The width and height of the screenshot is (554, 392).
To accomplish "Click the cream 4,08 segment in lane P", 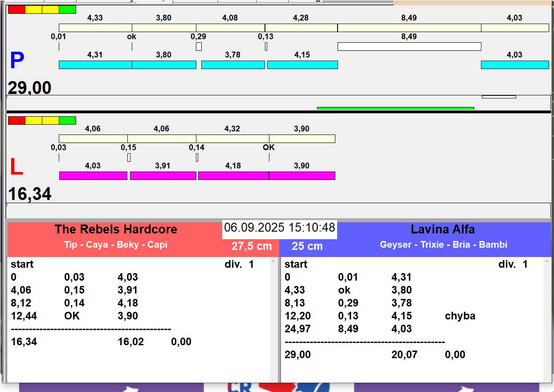I will (x=230, y=28).
